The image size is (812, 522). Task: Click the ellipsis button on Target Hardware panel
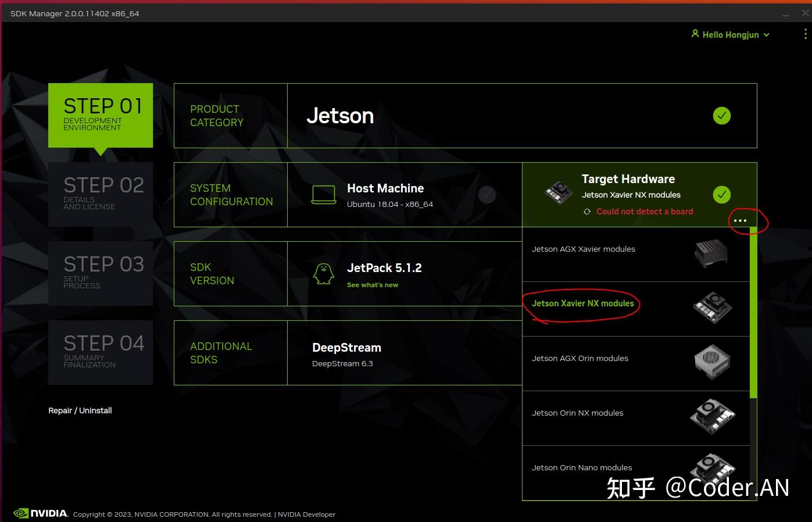tap(741, 221)
